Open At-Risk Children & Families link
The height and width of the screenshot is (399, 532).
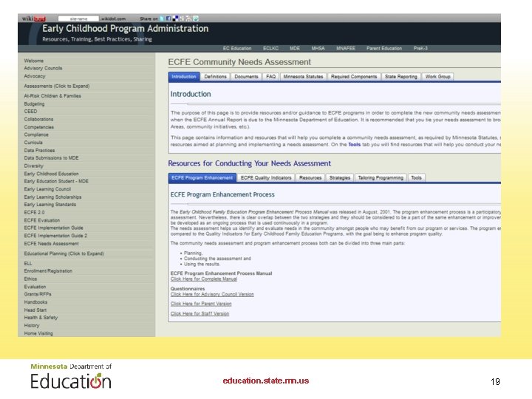click(x=52, y=96)
